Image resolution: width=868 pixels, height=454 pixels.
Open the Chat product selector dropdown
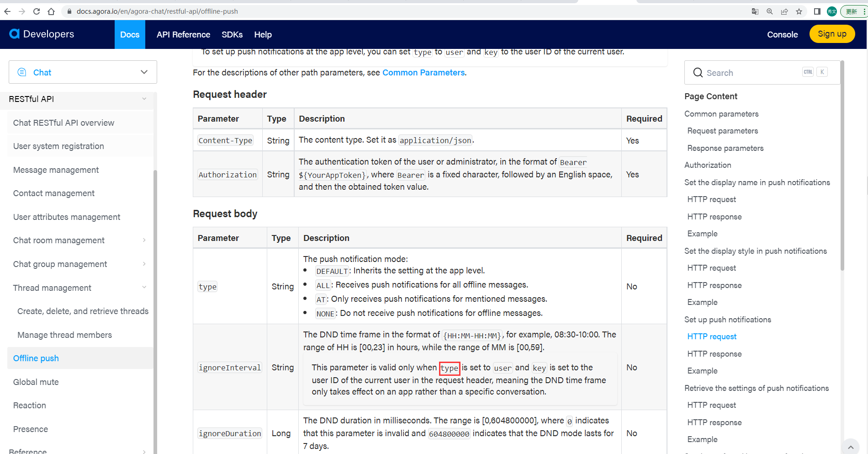tap(143, 72)
